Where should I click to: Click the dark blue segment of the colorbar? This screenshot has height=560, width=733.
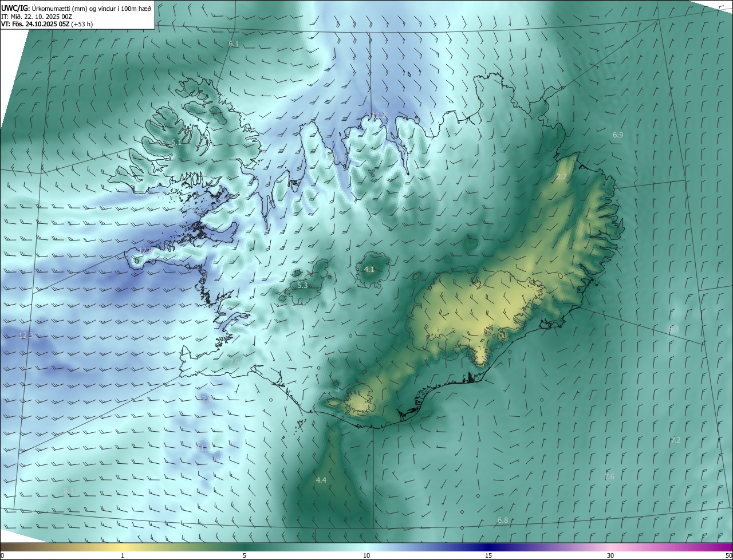488,547
